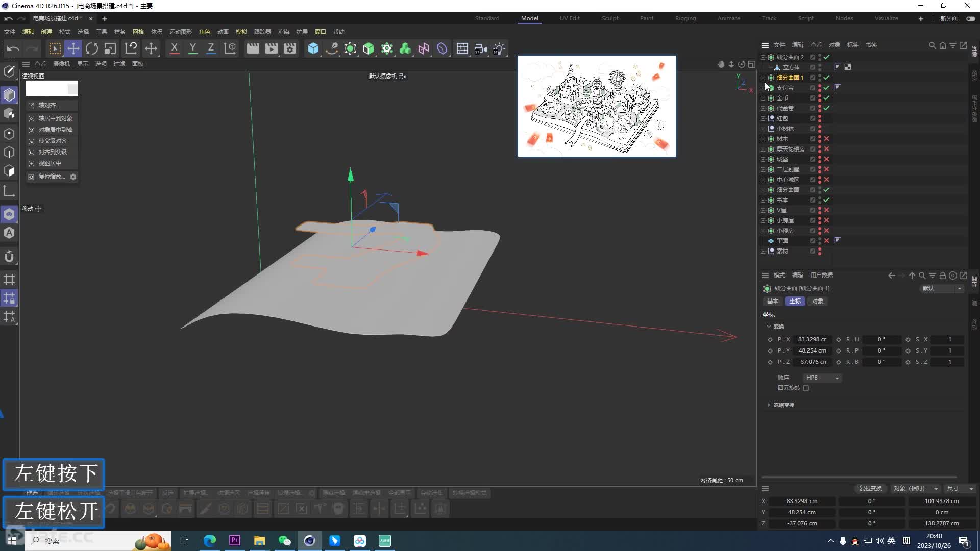Collapse the 细分曲面.2 tree node
Screen dimensions: 980x551
click(763, 57)
